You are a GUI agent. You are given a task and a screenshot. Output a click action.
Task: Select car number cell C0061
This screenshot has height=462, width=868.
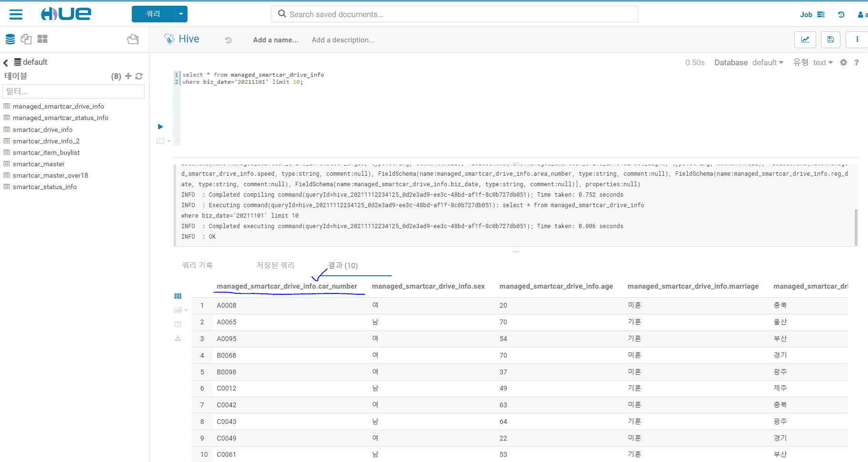[x=227, y=454]
